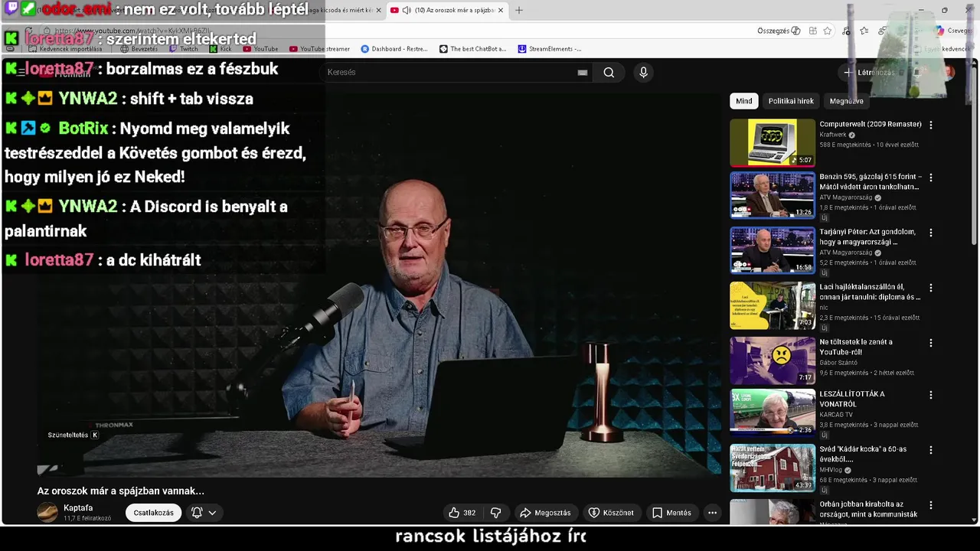Click the Megosztás share button

545,513
